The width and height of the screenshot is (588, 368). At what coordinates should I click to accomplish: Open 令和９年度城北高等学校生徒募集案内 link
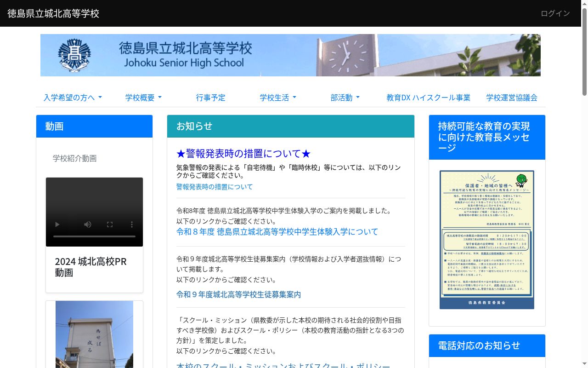point(239,294)
